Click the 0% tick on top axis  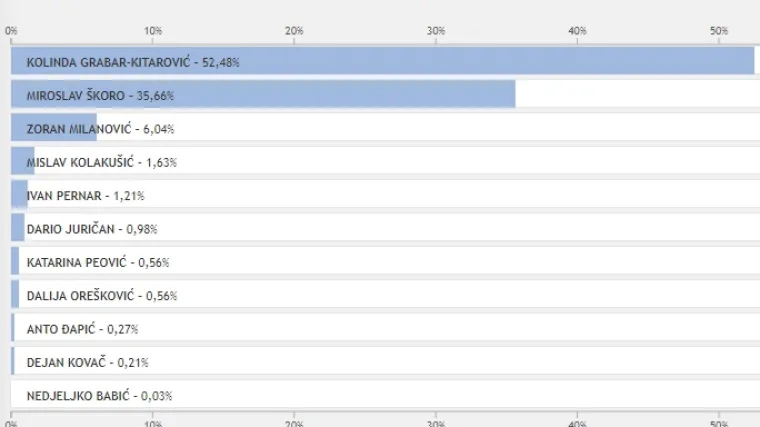(x=12, y=31)
